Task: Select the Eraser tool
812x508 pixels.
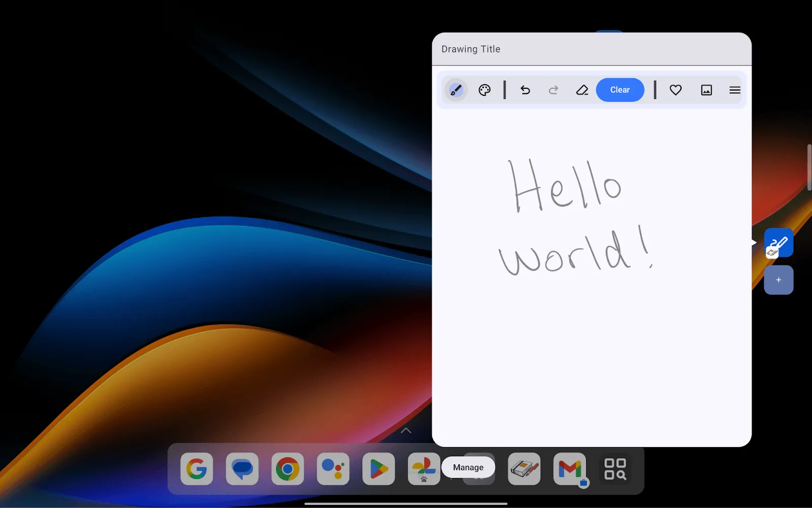Action: pyautogui.click(x=582, y=90)
